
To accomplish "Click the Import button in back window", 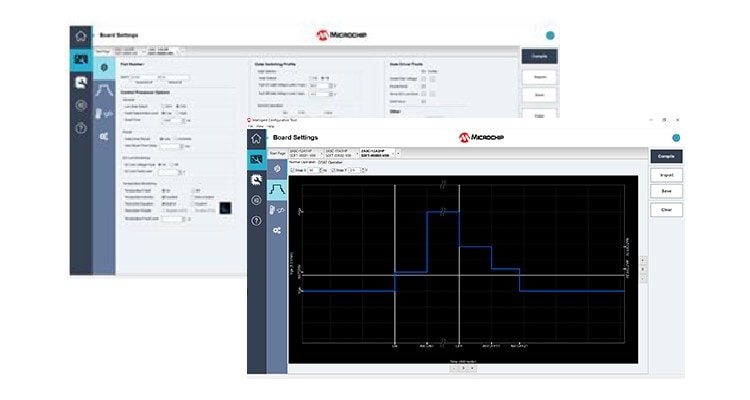I will click(539, 77).
